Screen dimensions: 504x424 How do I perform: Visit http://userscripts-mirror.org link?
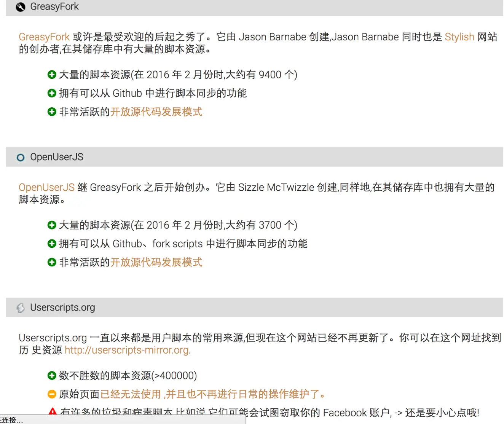coord(127,350)
